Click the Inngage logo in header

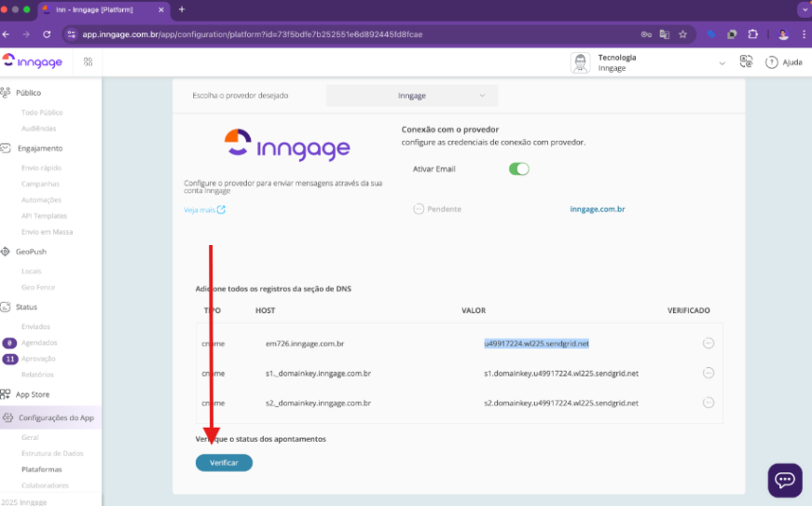click(x=33, y=62)
